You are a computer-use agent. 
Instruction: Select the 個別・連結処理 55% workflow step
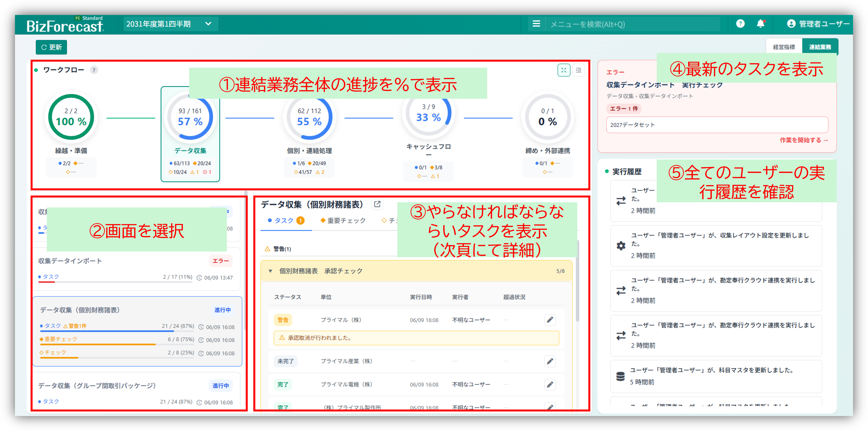pyautogui.click(x=309, y=135)
